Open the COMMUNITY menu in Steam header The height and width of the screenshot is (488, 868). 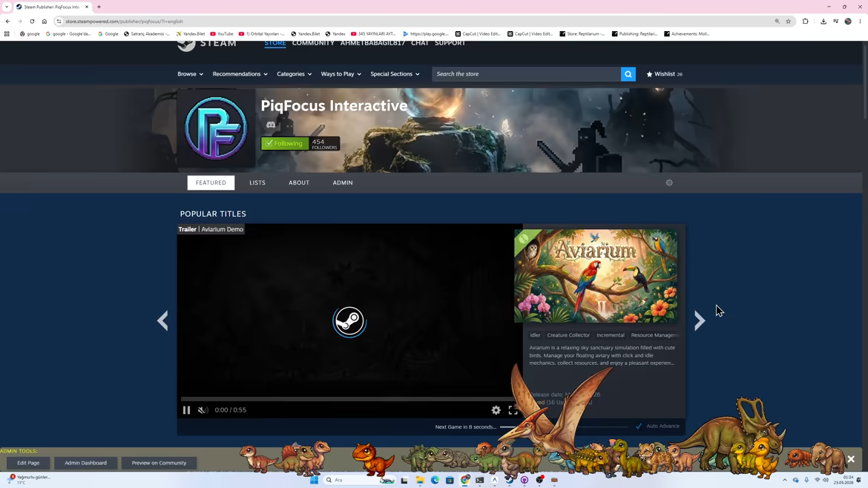pos(313,43)
